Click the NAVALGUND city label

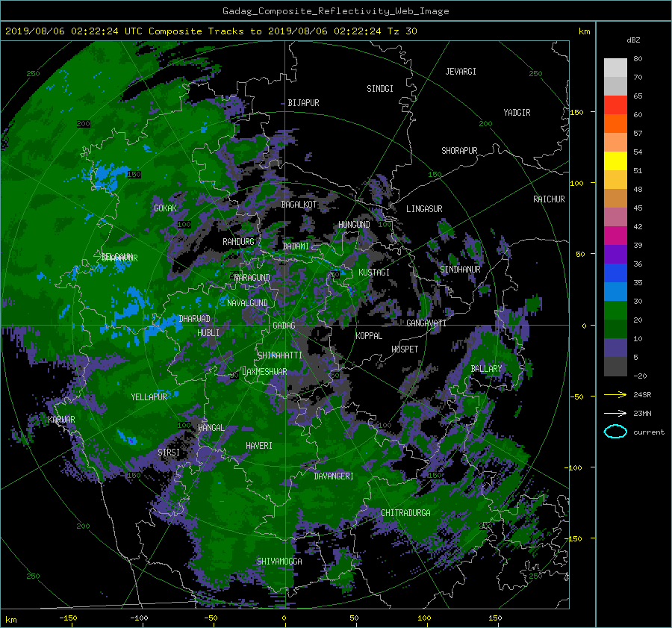tap(247, 303)
